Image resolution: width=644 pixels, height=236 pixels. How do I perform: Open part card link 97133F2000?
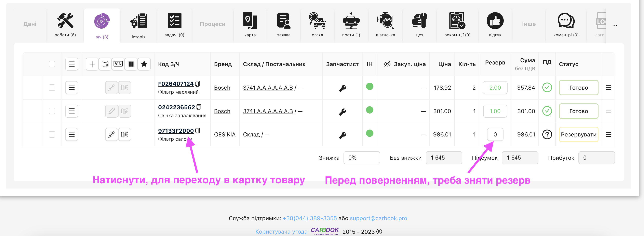[176, 131]
